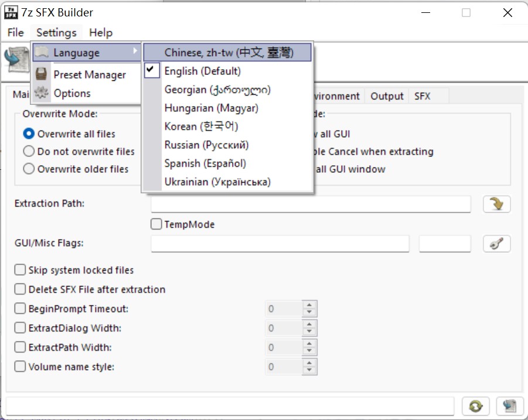Open the Language submenu
The image size is (528, 420).
(87, 53)
